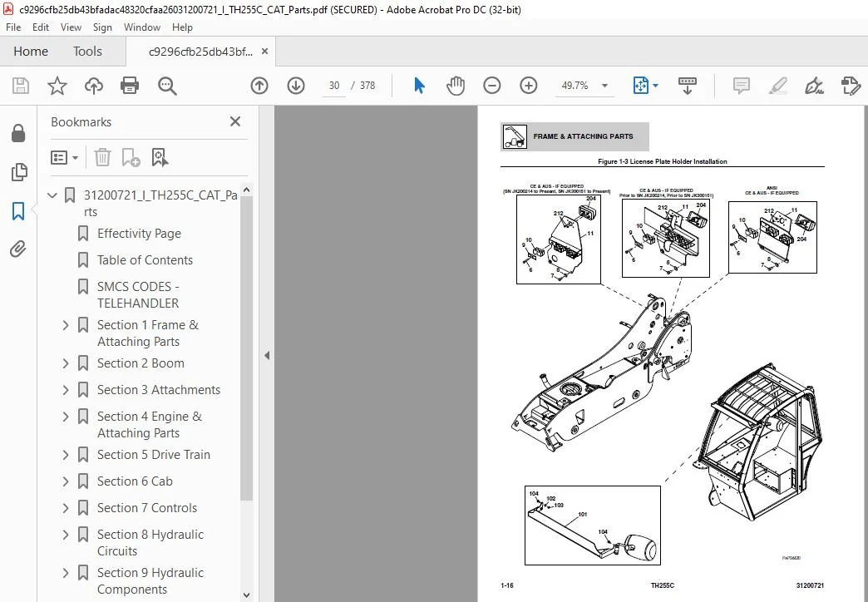The height and width of the screenshot is (602, 868).
Task: Collapse the 31200721_I_TH255C_CAT_Parts root bookmark
Action: pyautogui.click(x=52, y=195)
